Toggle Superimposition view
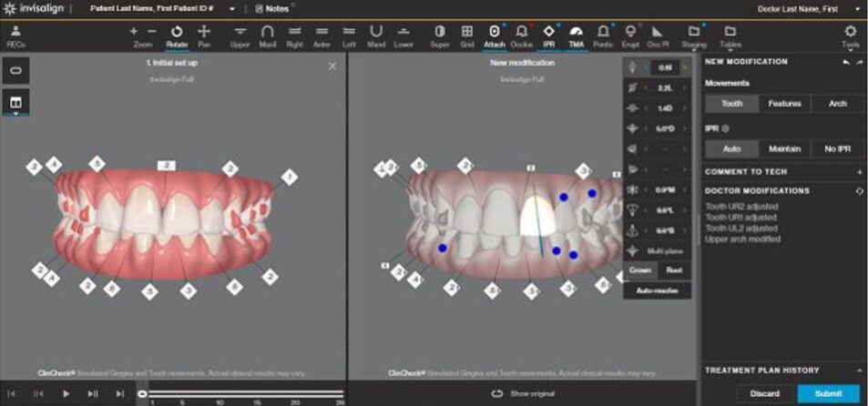This screenshot has height=406, width=868. click(439, 36)
